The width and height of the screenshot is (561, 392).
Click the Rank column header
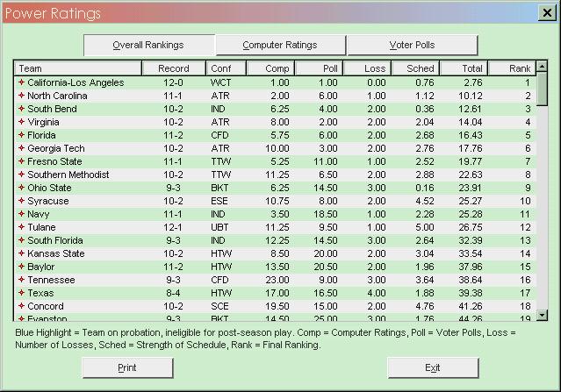tap(510, 68)
